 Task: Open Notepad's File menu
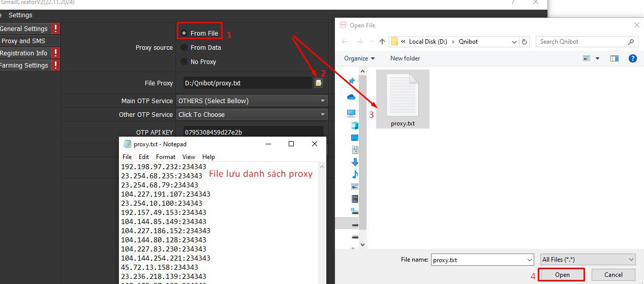tap(127, 157)
